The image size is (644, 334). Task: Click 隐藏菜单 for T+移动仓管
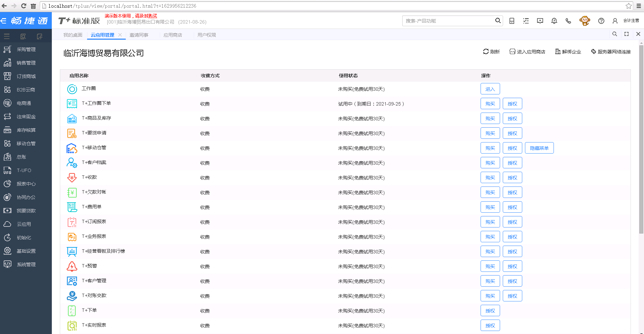point(539,148)
